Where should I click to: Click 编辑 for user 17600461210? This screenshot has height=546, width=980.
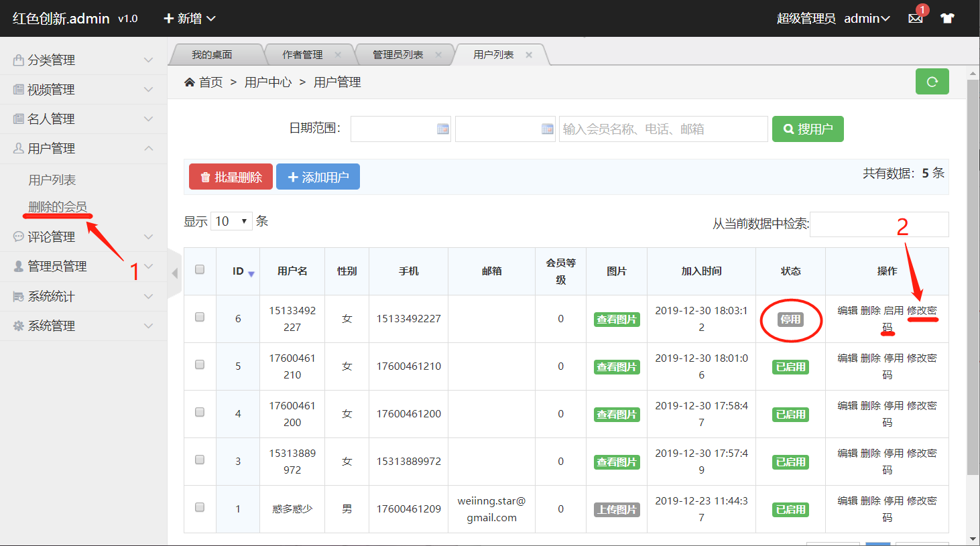point(848,358)
